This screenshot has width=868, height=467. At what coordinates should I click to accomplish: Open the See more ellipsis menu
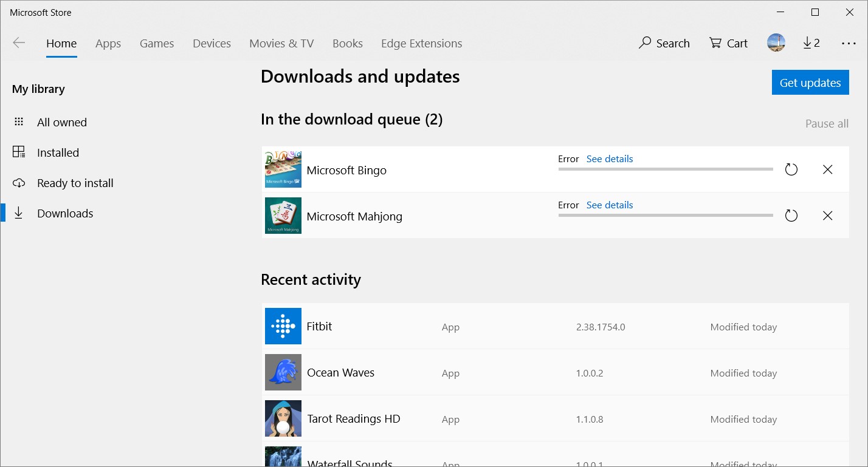(849, 43)
